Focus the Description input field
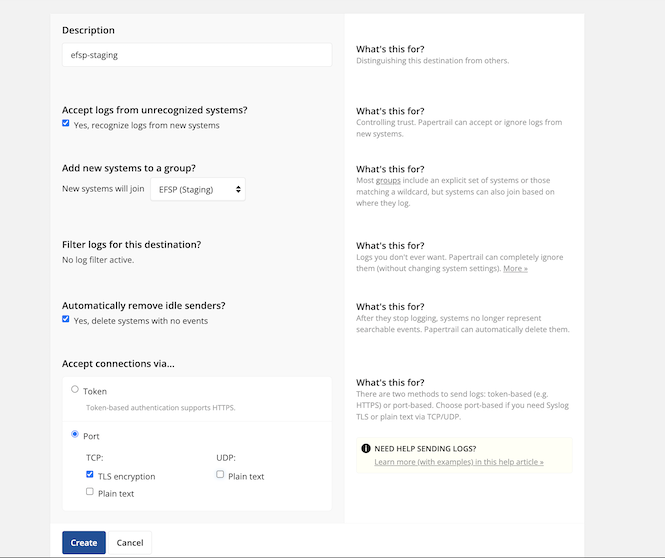Image resolution: width=665 pixels, height=558 pixels. (x=197, y=55)
